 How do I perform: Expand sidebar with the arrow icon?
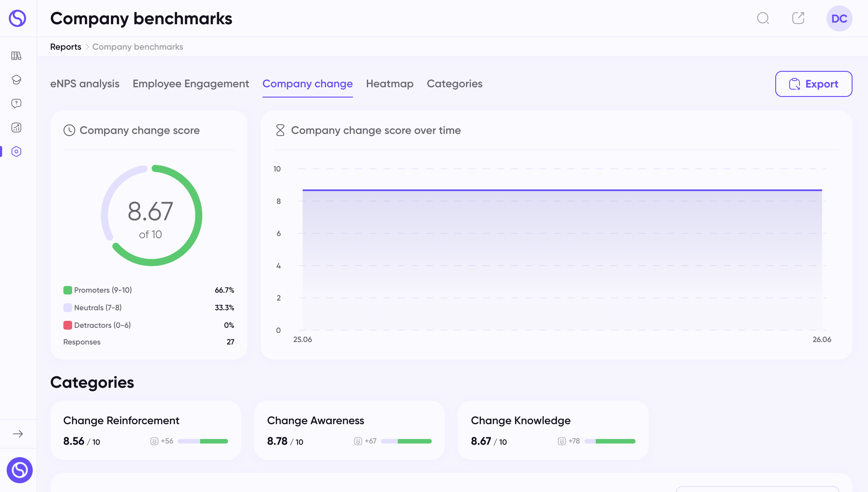click(x=18, y=434)
